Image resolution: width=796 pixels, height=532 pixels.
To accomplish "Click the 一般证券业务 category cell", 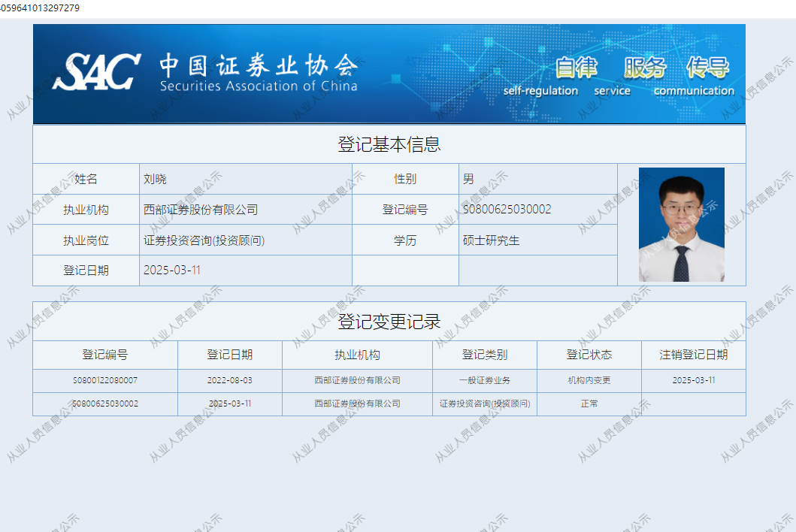I will click(484, 380).
